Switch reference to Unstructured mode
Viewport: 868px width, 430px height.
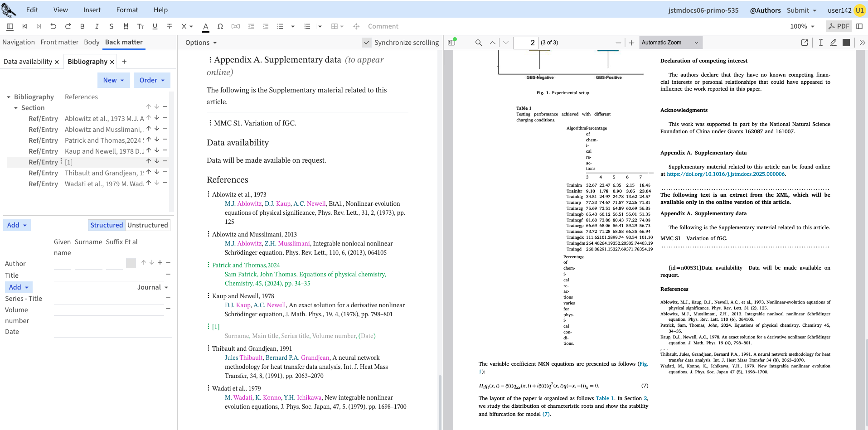[148, 225]
